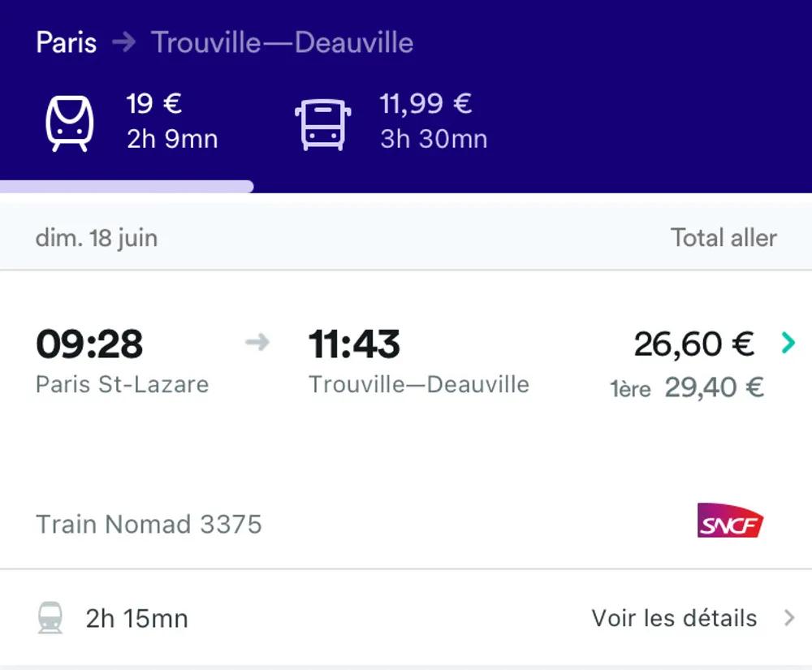Open fare via green chevron next to 26,60 €
The height and width of the screenshot is (670, 812).
click(x=787, y=344)
